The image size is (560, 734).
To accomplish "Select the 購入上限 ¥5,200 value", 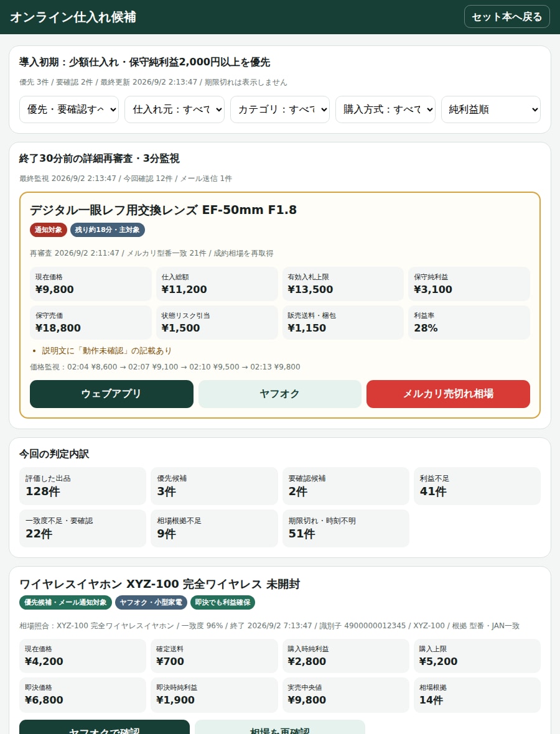I will coord(477,656).
